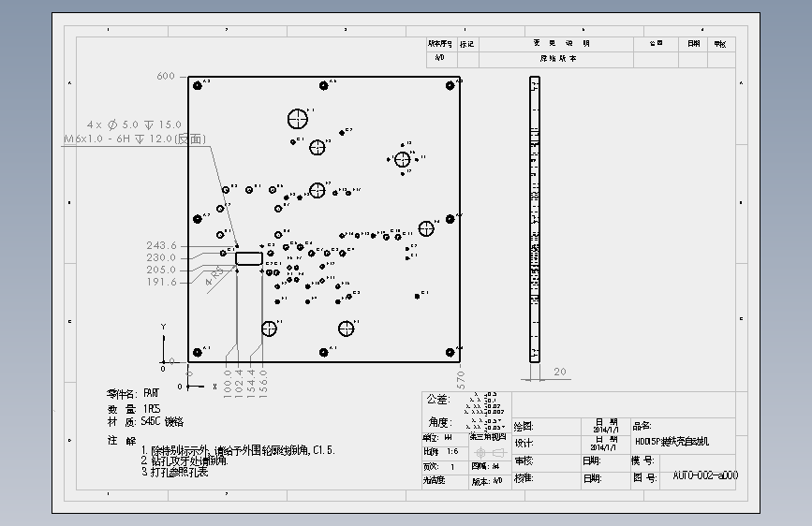
Task: Click the 20 thickness dimension of side view
Action: [x=560, y=372]
